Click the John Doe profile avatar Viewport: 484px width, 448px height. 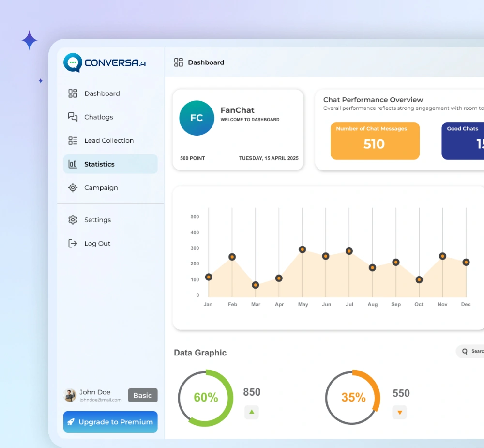pyautogui.click(x=70, y=395)
